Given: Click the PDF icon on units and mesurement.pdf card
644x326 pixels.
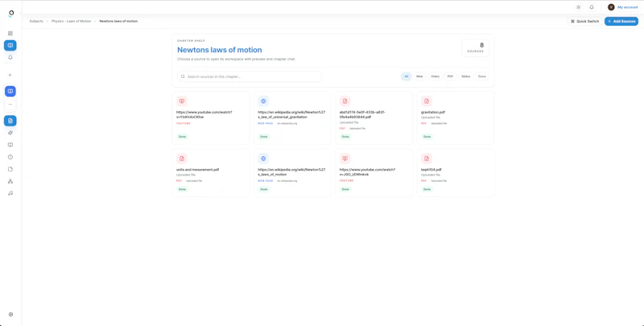Looking at the screenshot, I should coord(182,159).
